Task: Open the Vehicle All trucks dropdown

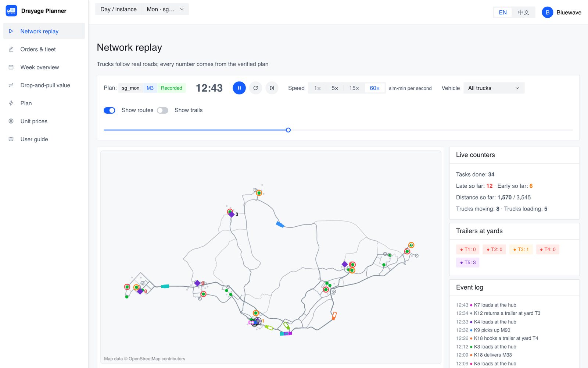Action: (494, 88)
